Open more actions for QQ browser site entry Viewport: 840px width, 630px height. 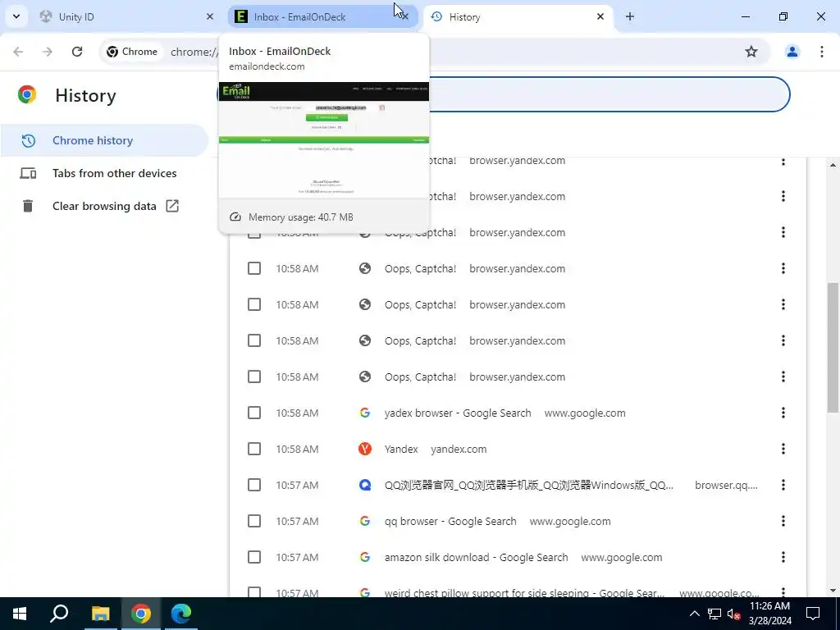click(783, 485)
